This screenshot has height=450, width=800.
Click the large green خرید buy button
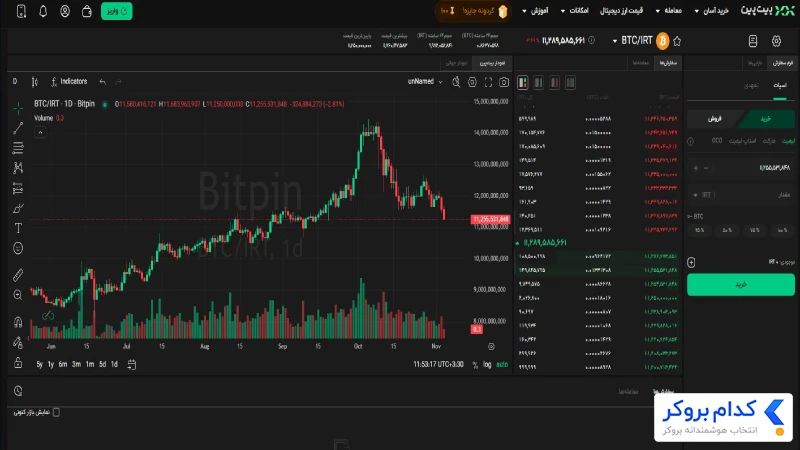[x=741, y=285]
